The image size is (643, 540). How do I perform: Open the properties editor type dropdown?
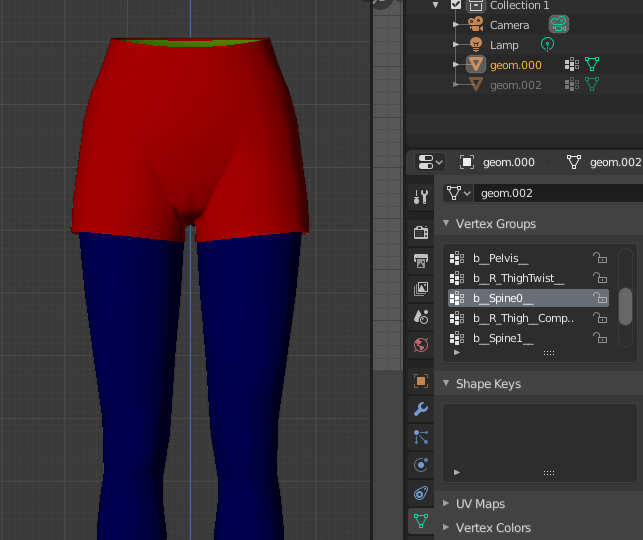pos(430,162)
